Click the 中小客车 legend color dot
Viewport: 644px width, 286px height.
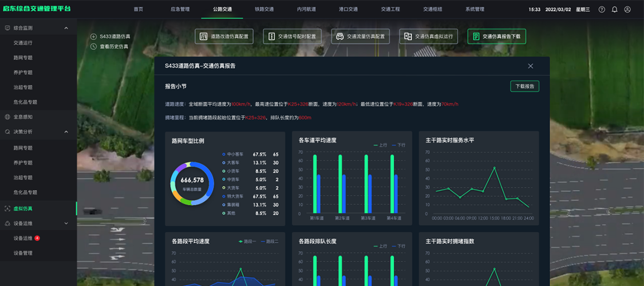tap(224, 154)
